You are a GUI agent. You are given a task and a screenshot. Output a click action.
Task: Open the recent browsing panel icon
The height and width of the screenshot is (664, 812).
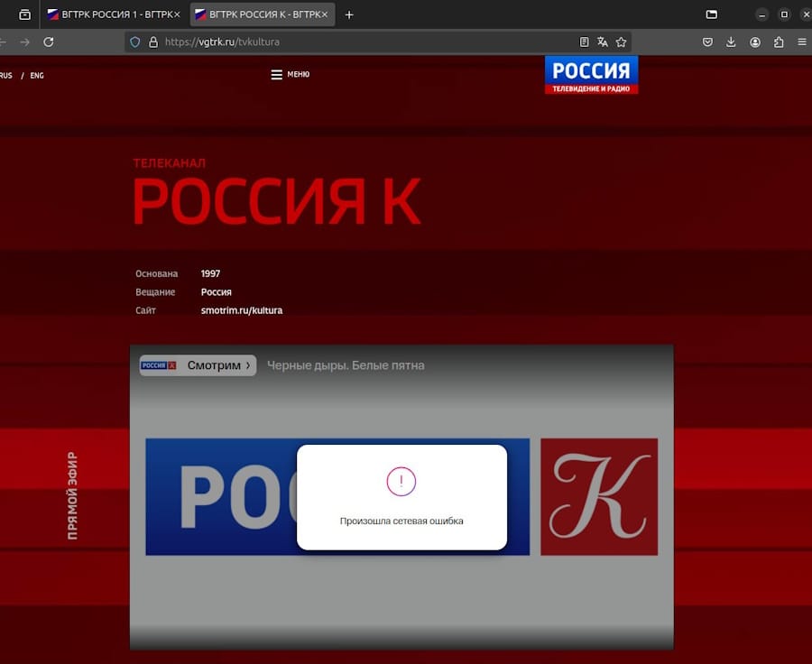click(x=24, y=14)
